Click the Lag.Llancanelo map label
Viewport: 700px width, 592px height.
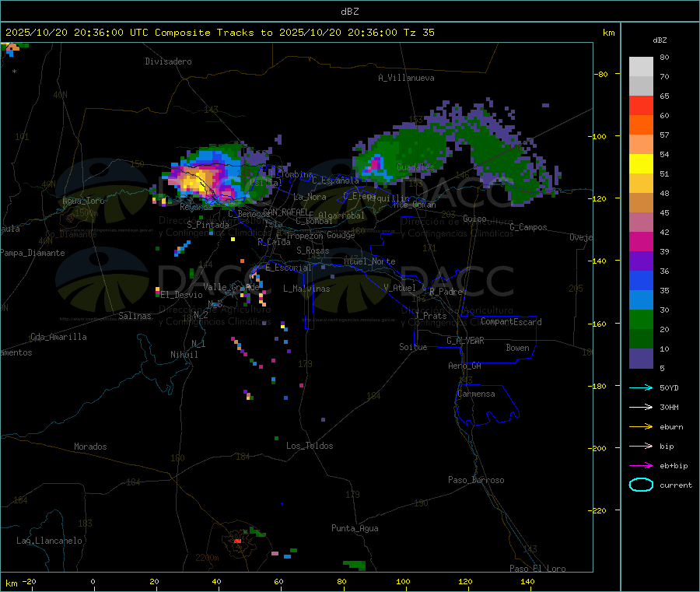(49, 541)
